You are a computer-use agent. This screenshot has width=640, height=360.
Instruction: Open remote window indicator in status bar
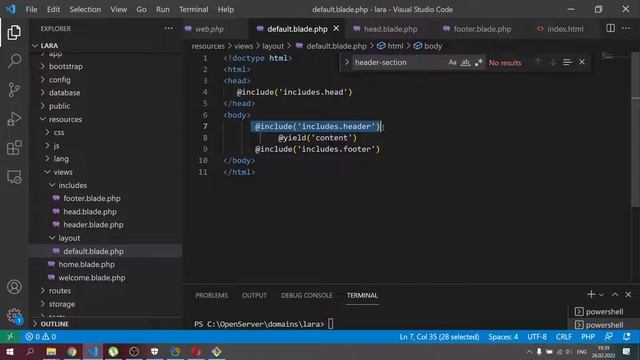click(10, 337)
